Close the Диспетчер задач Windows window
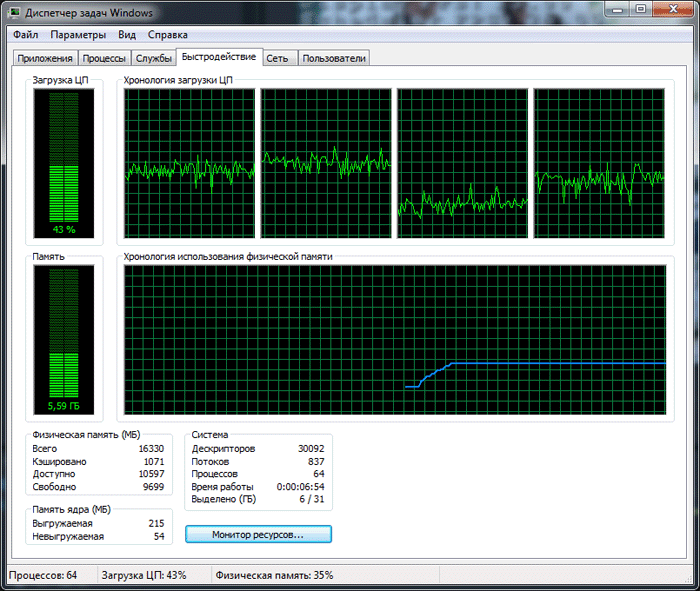 (x=674, y=9)
